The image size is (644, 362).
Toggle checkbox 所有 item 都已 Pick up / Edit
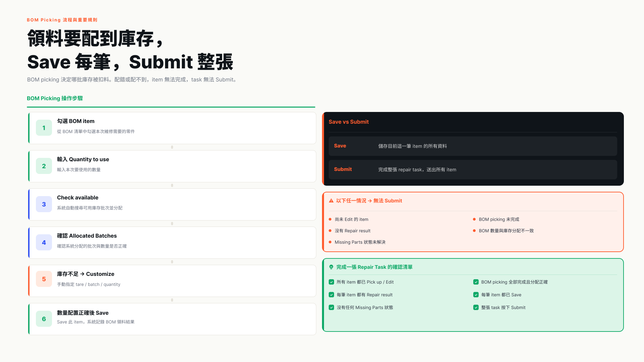pyautogui.click(x=331, y=282)
